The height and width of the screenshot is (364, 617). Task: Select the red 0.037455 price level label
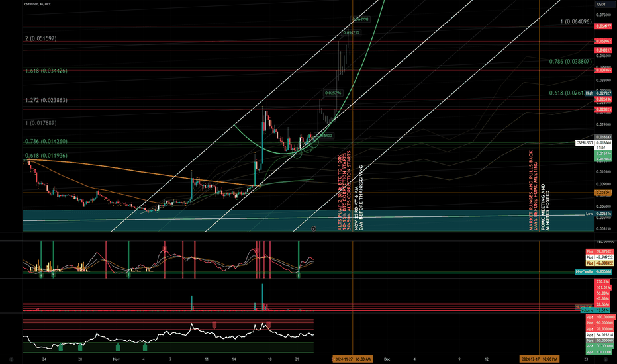tap(603, 70)
